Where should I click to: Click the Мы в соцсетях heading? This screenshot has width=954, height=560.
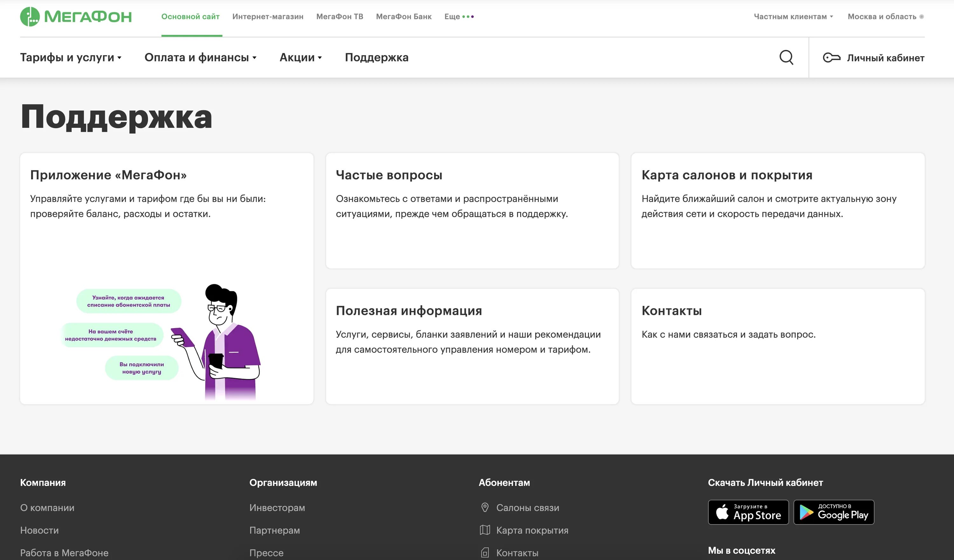[x=742, y=550]
